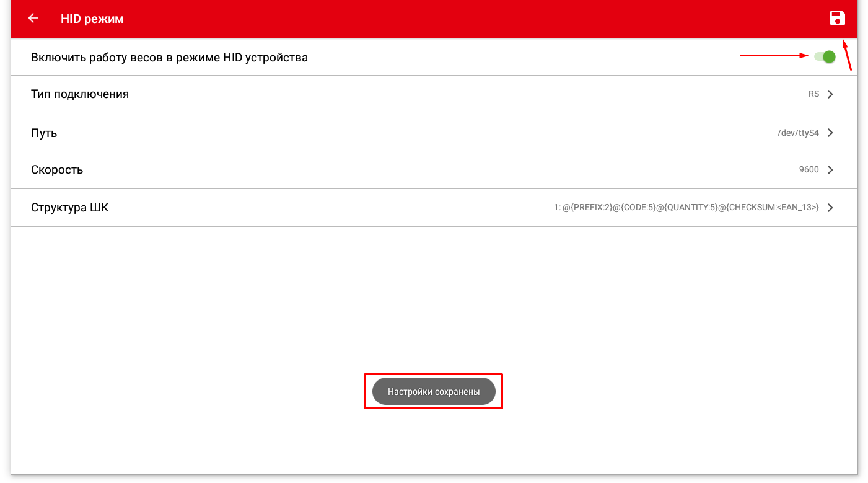Toggle the HID device mode switch

(x=825, y=57)
